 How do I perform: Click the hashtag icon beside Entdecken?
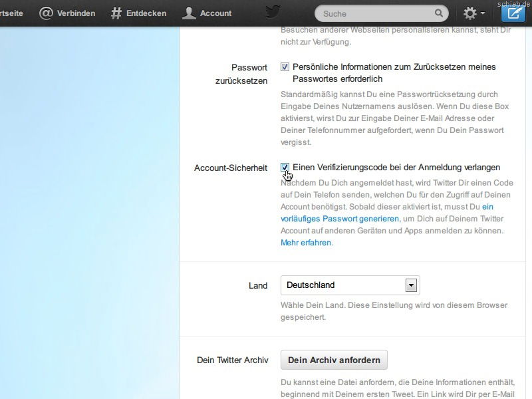coord(116,13)
